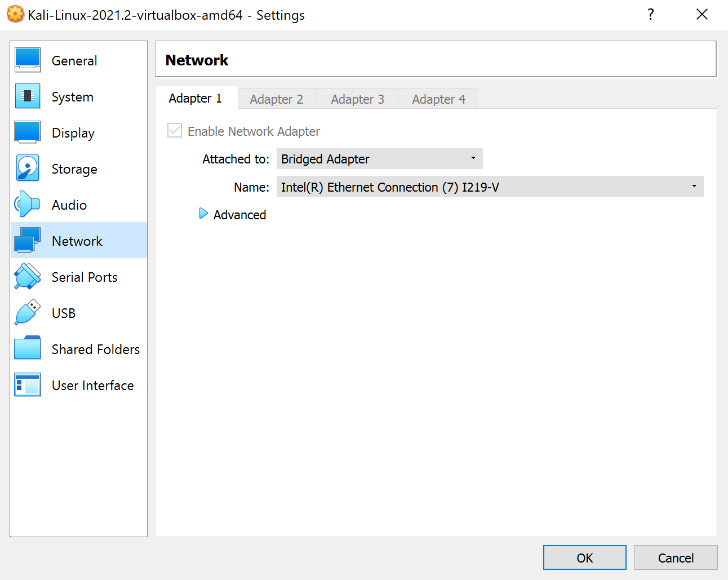
Task: Open the System settings category label
Action: pos(73,97)
